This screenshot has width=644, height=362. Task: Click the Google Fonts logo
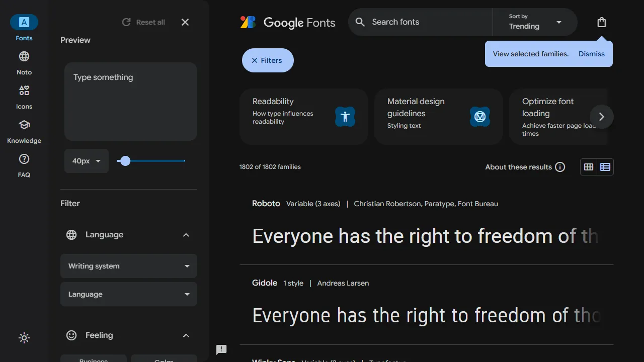pos(288,22)
